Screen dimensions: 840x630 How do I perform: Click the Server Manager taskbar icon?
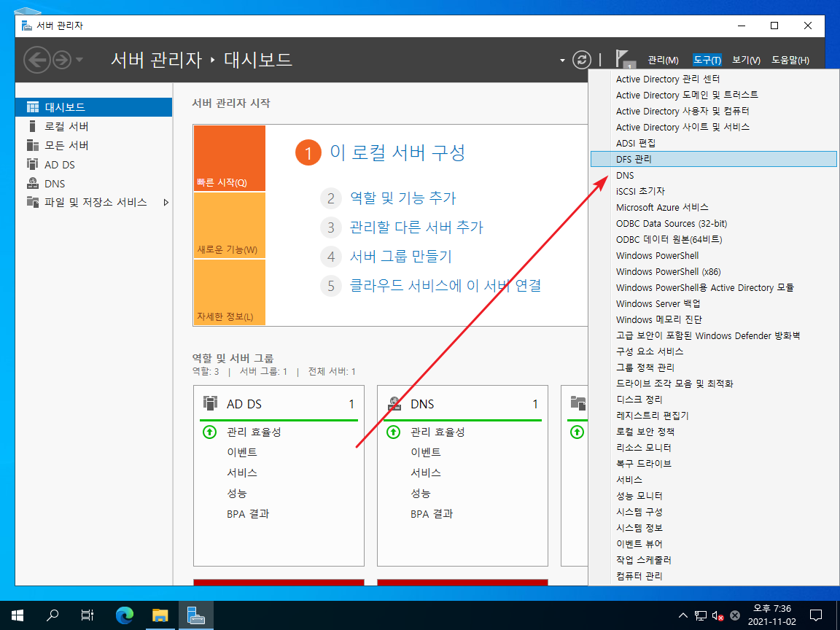195,615
